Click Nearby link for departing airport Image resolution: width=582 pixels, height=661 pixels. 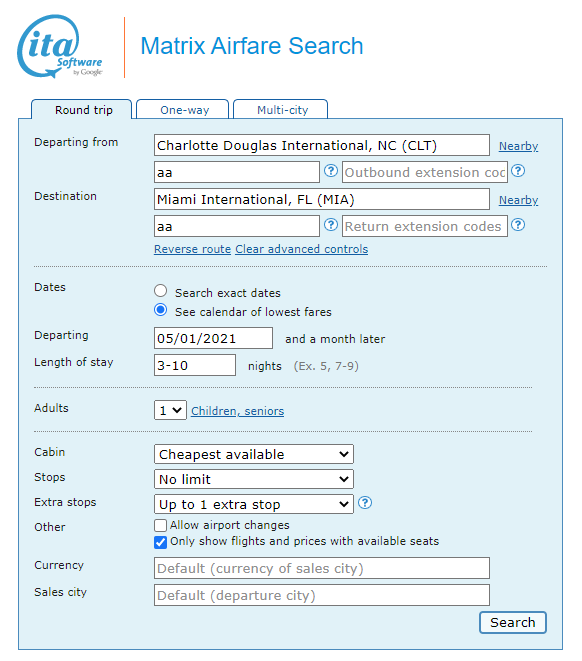[518, 146]
